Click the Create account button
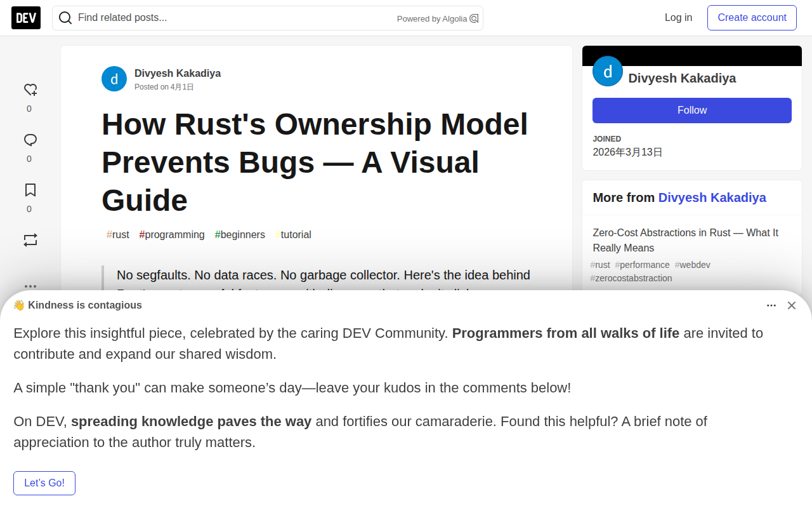 point(752,18)
